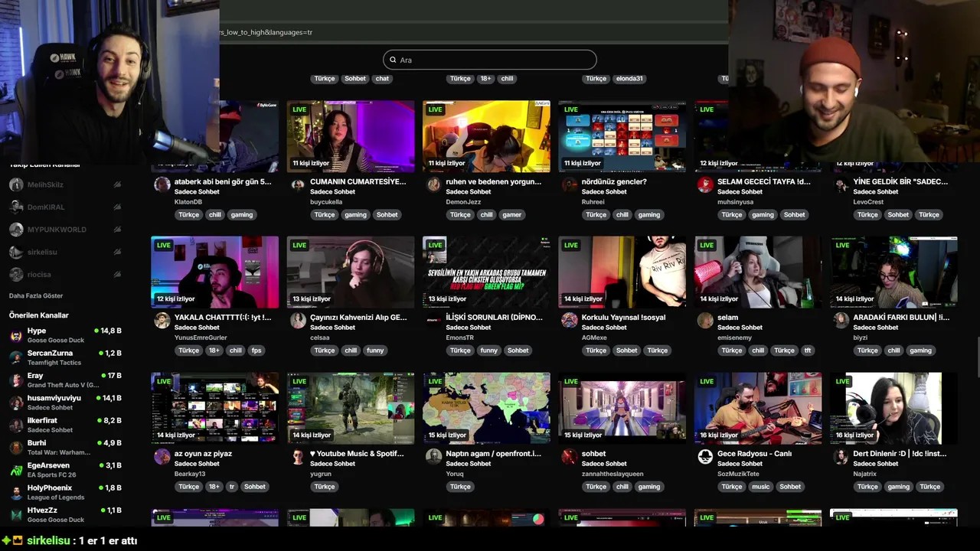The height and width of the screenshot is (551, 980).
Task: Open the Hype channel avatar in sidebar
Action: click(x=16, y=335)
